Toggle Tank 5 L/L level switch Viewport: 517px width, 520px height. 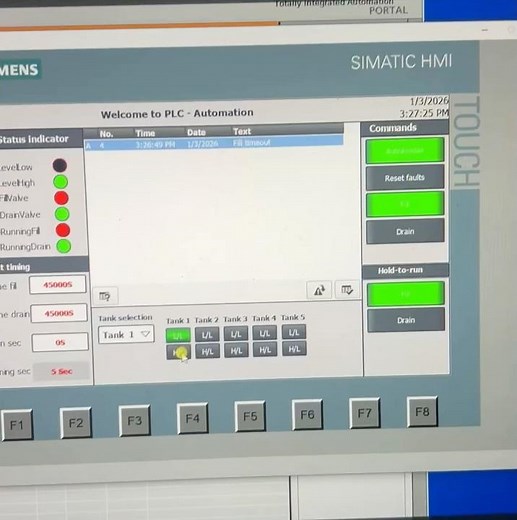pyautogui.click(x=294, y=332)
